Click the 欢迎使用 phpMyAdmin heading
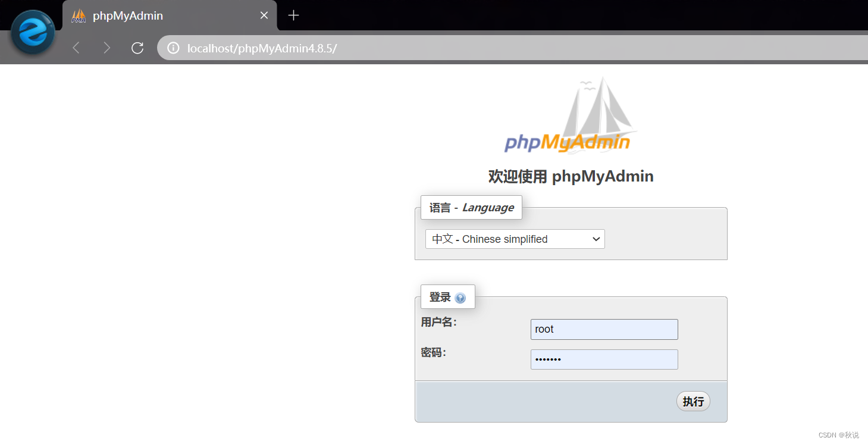868x444 pixels. tap(571, 176)
